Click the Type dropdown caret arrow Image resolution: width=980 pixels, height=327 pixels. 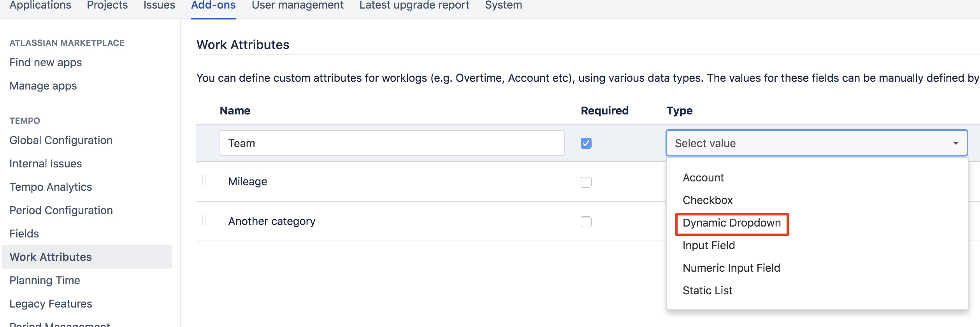pos(955,143)
